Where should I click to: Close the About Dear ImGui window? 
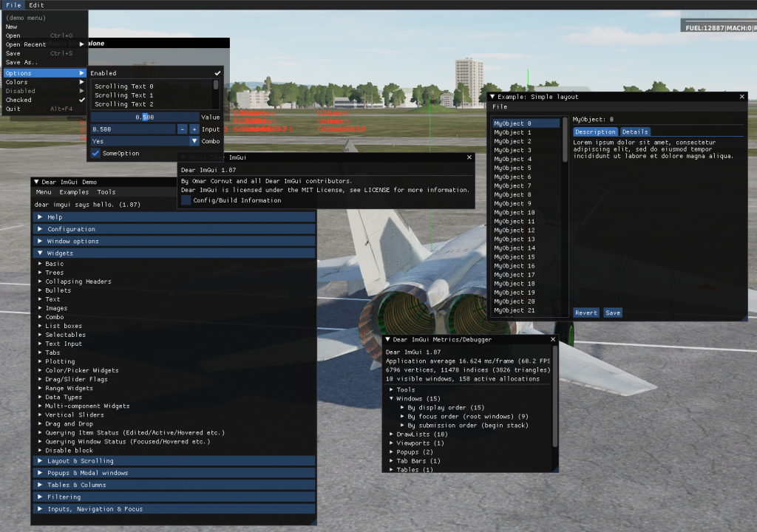(x=469, y=157)
